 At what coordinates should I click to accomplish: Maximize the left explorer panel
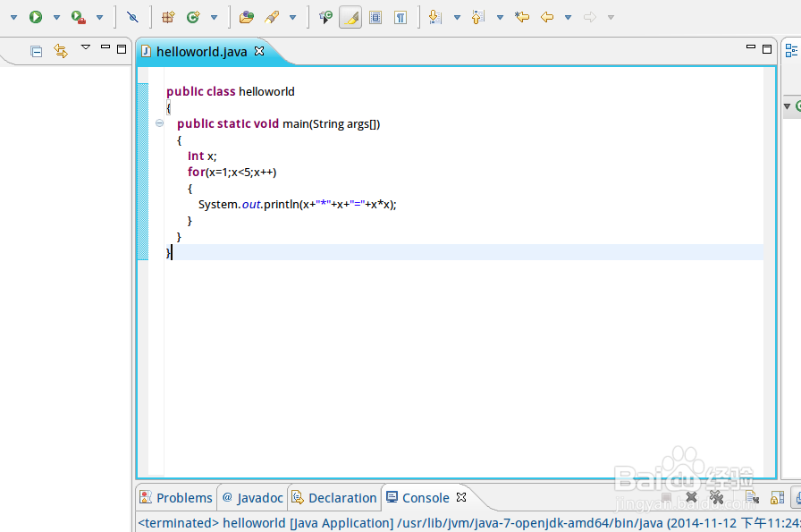click(x=122, y=49)
